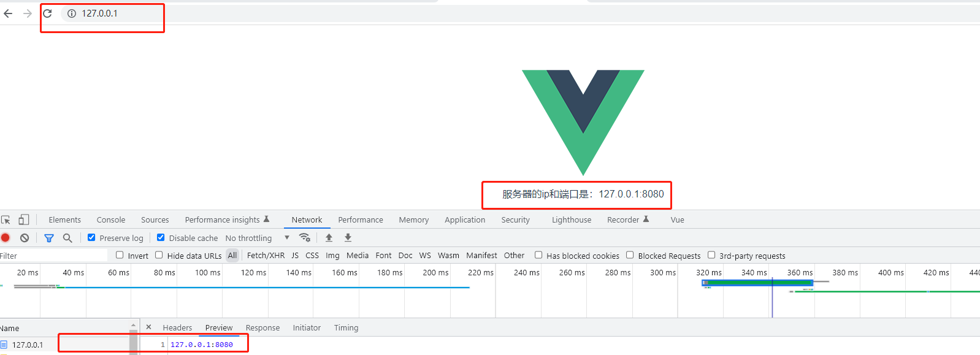
Task: Click the address bar showing 127.0.0.1
Action: tap(521, 13)
